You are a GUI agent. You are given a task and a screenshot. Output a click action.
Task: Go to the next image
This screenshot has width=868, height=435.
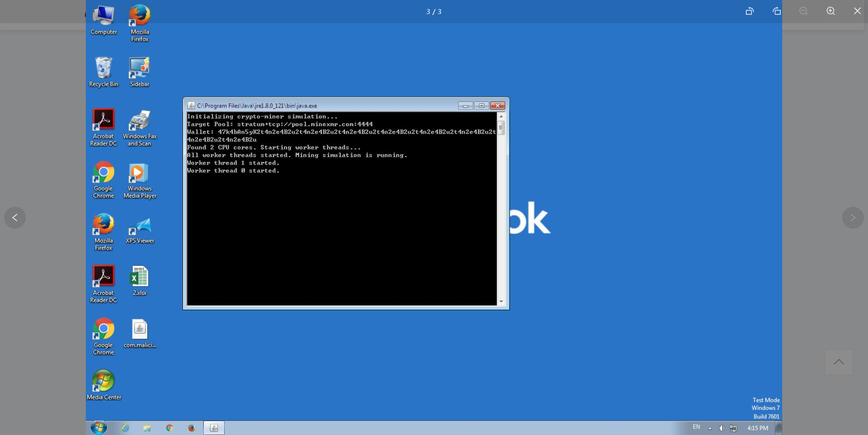(853, 218)
